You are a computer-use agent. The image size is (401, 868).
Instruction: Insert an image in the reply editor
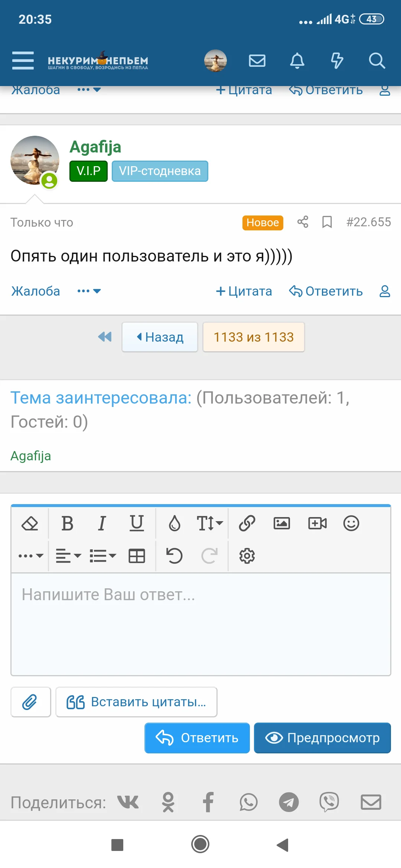point(281,523)
